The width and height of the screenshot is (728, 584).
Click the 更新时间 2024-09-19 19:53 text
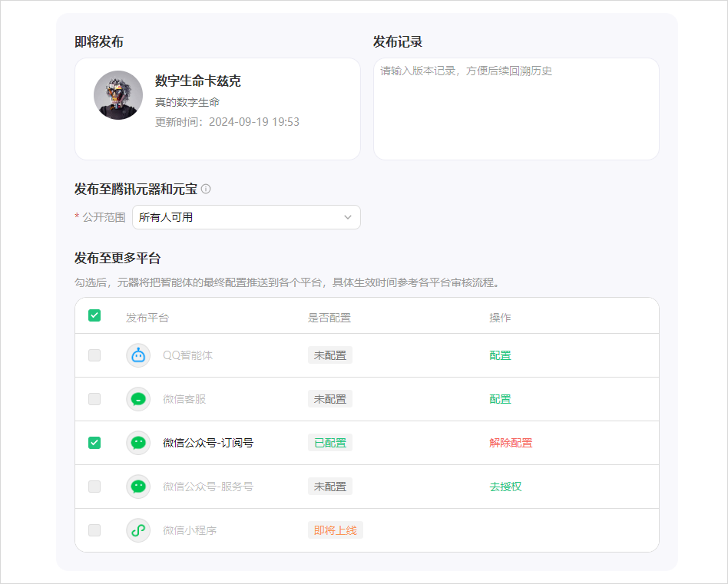[x=227, y=122]
